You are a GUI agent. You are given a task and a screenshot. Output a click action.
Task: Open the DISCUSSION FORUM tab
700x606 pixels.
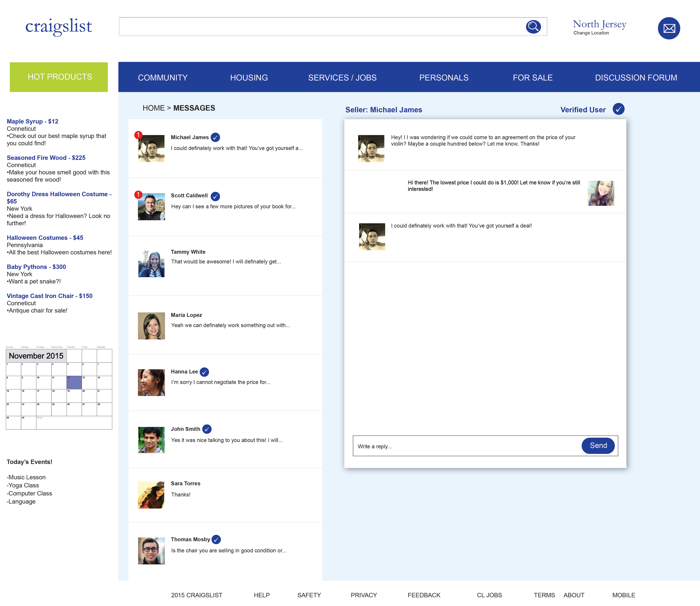coord(636,78)
